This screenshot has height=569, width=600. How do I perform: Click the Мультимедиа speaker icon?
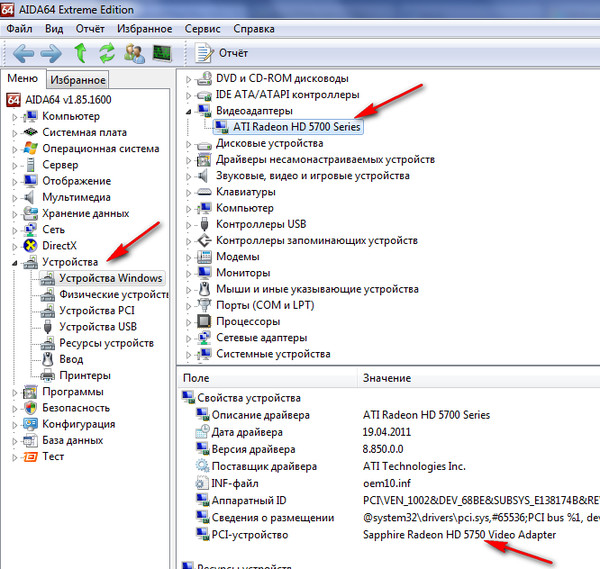point(30,197)
